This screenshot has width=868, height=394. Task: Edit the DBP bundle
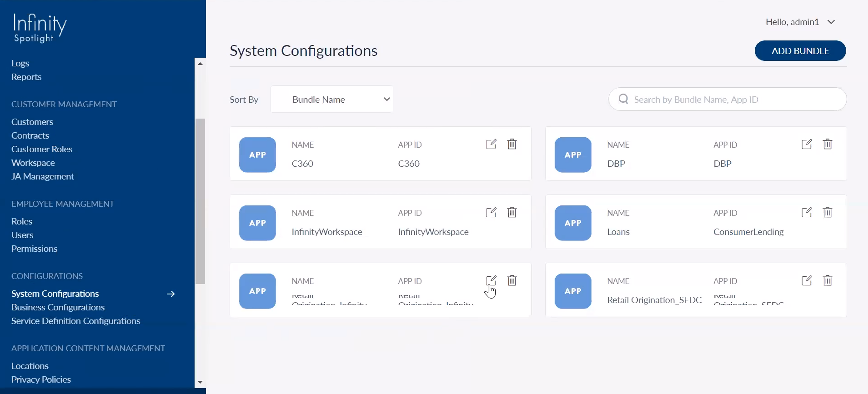[807, 145]
